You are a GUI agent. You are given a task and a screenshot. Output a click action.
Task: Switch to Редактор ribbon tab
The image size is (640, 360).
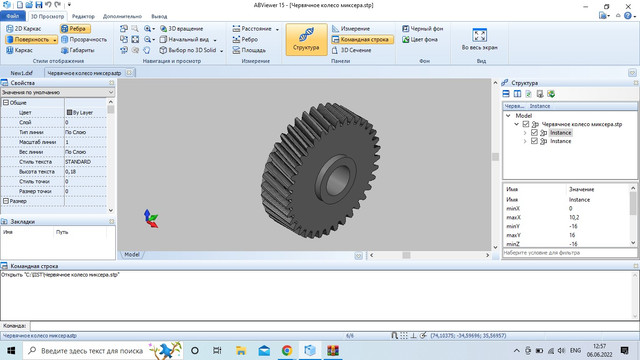click(83, 16)
